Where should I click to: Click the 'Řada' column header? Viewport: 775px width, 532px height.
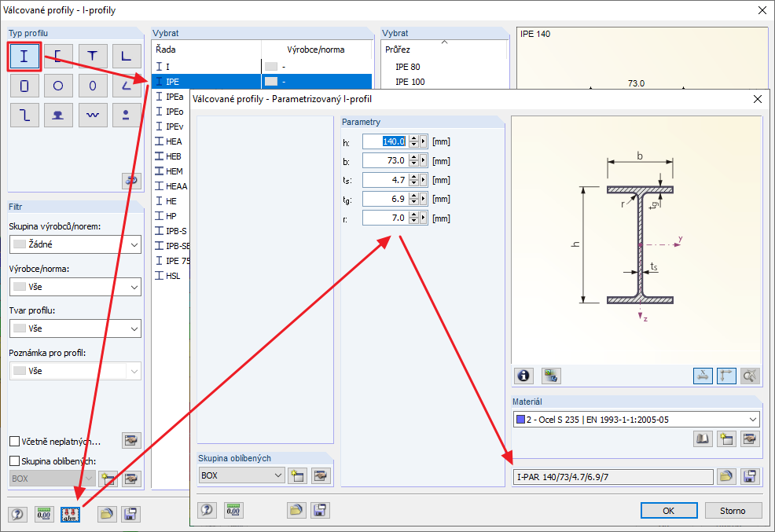pos(207,50)
